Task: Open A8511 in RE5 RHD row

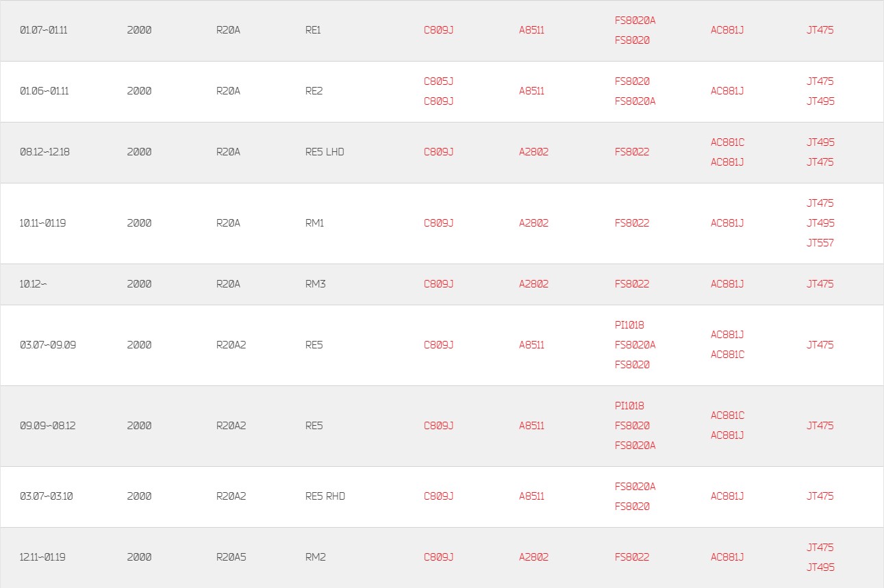Action: pyautogui.click(x=531, y=496)
